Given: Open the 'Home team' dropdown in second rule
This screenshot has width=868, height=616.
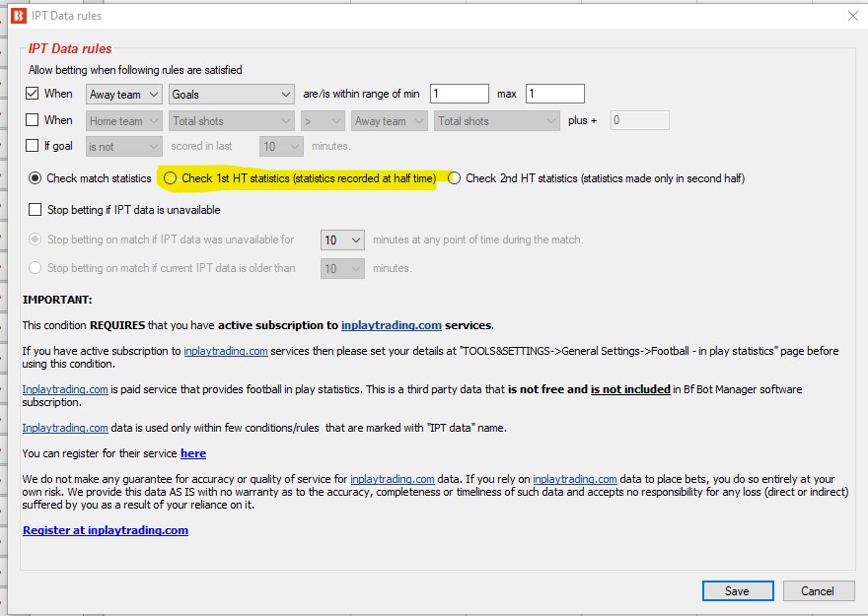Looking at the screenshot, I should [x=124, y=120].
